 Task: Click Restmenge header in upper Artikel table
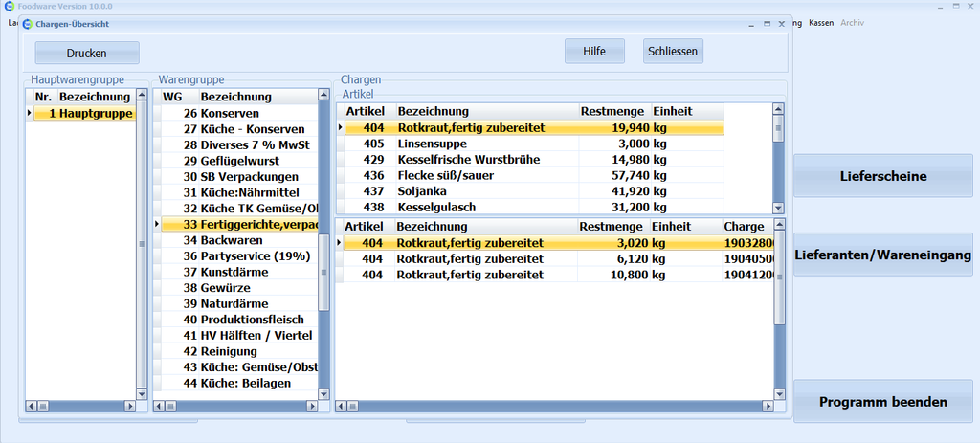[615, 111]
